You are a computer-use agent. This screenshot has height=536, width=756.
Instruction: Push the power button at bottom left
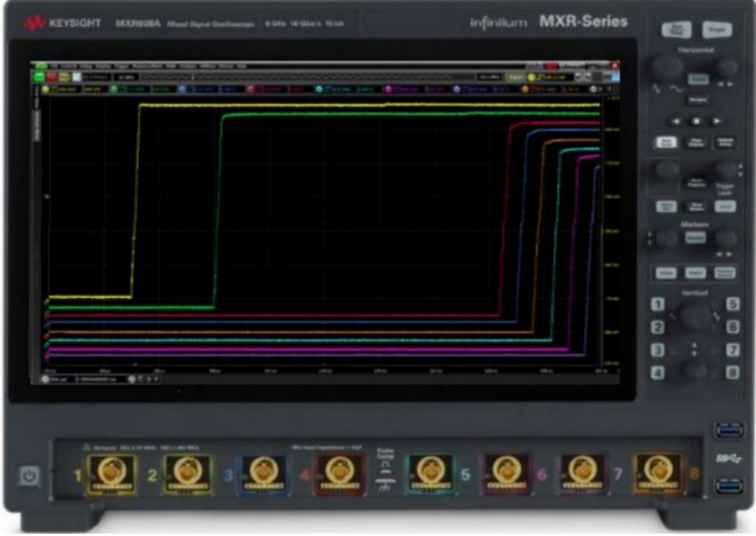pyautogui.click(x=29, y=476)
